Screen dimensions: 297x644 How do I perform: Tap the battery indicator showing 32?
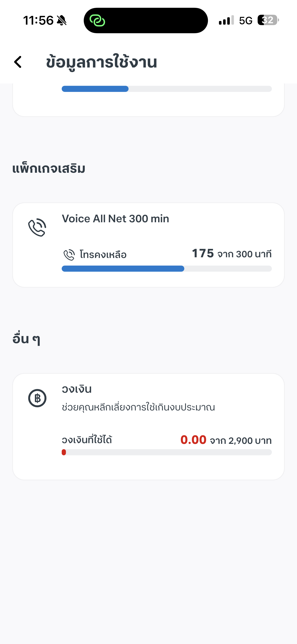tap(268, 20)
